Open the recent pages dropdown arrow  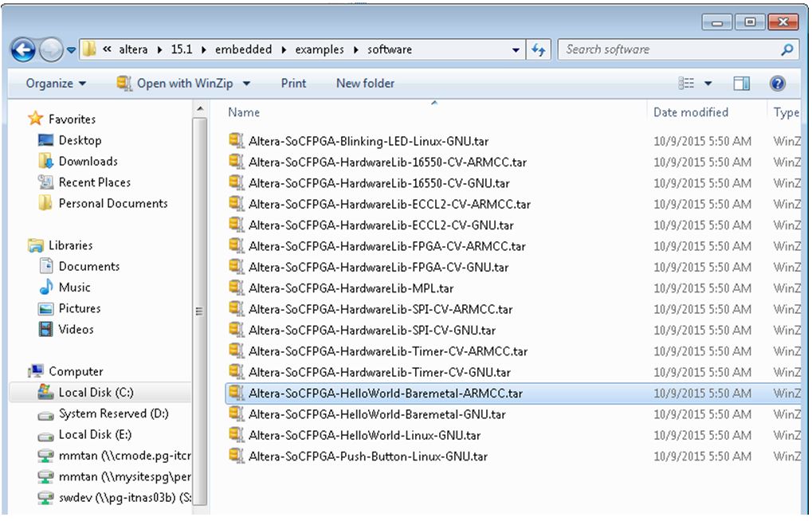(x=71, y=50)
